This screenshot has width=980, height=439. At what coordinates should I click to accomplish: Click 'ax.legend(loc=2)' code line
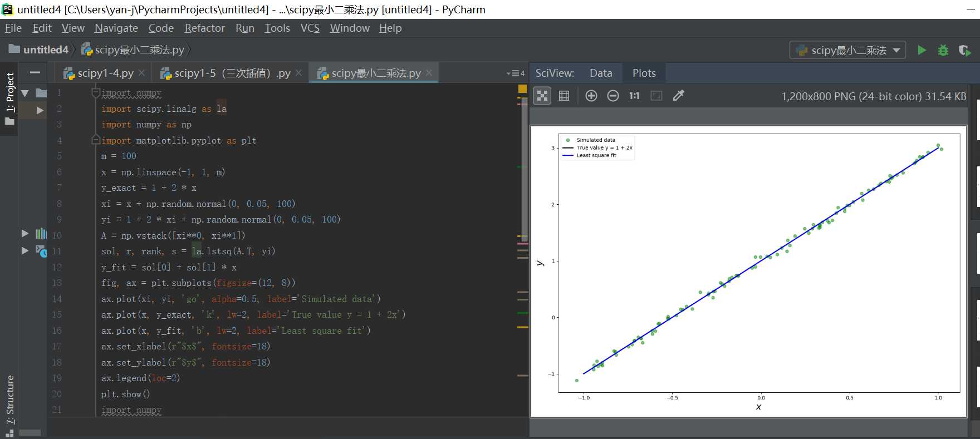(x=140, y=378)
